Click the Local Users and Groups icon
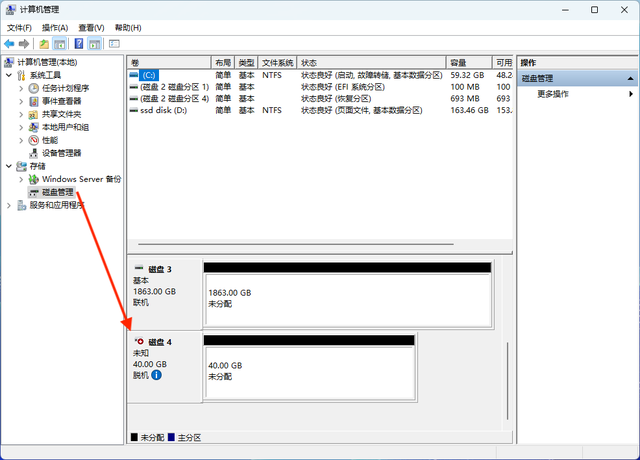The width and height of the screenshot is (640, 460). (x=33, y=127)
